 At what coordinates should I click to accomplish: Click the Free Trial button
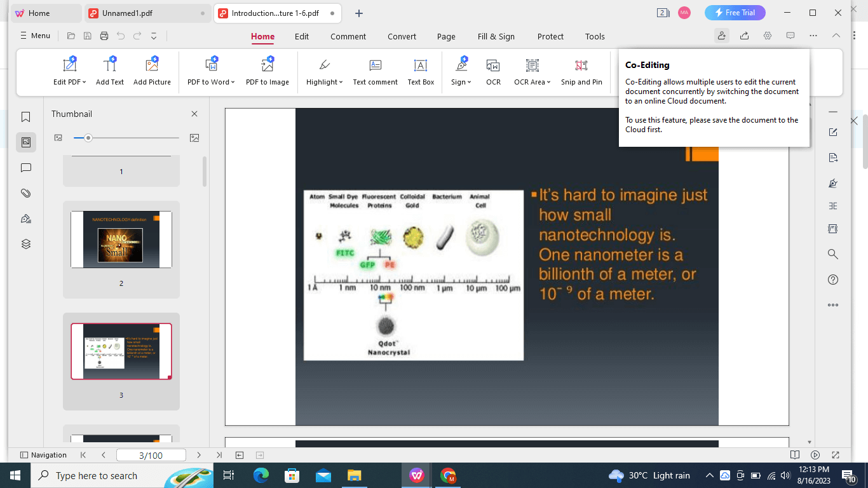click(x=735, y=13)
